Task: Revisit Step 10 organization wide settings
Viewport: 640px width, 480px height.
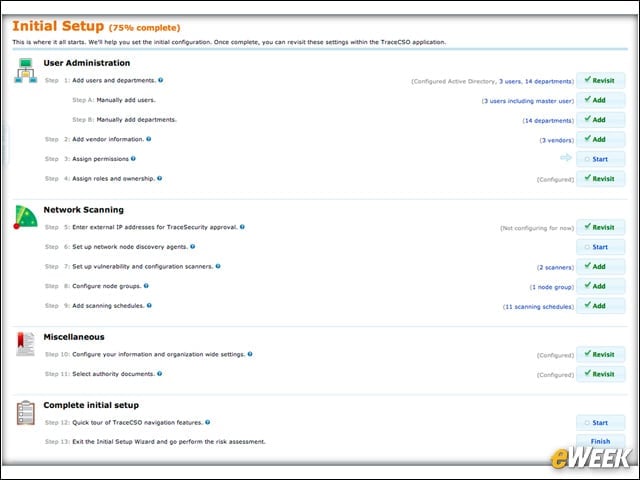Action: click(x=600, y=354)
